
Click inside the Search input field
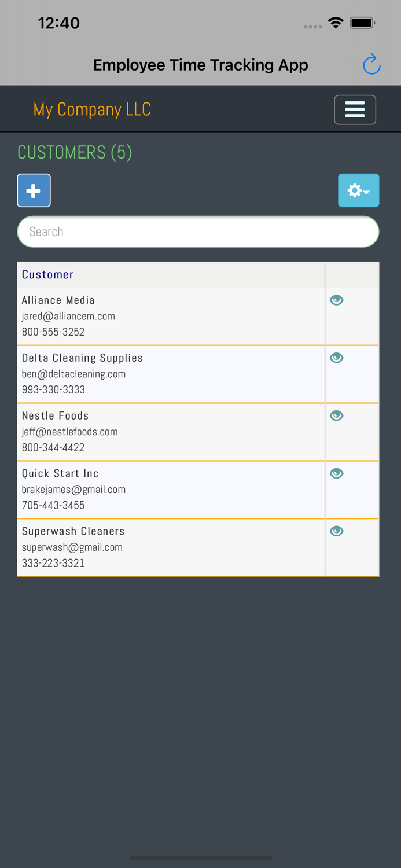point(198,231)
